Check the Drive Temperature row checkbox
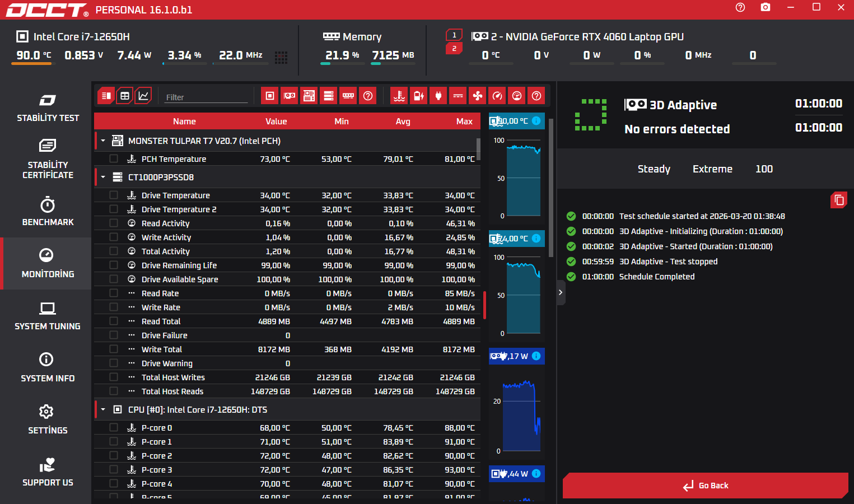This screenshot has height=504, width=854. [114, 195]
